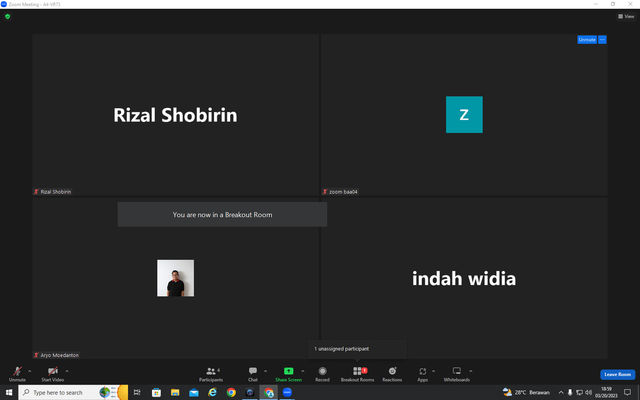The width and height of the screenshot is (640, 400).
Task: Open Task View on the taskbar
Action: [x=137, y=392]
